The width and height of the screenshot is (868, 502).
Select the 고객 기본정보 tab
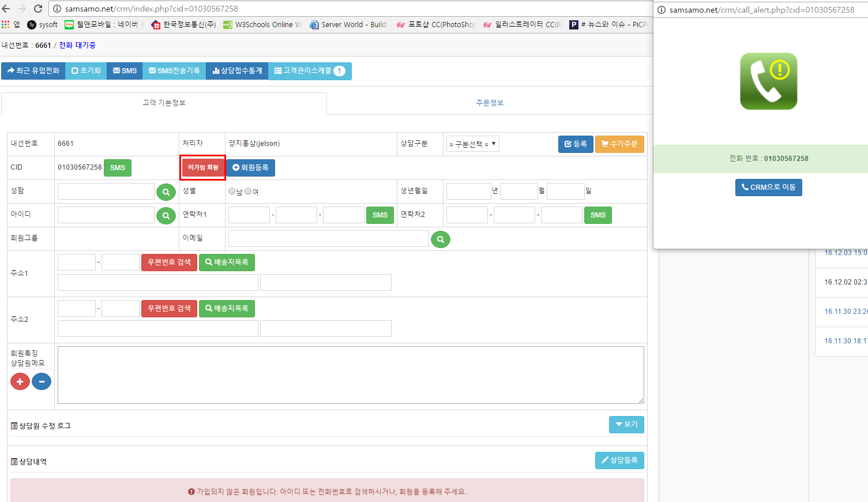pyautogui.click(x=164, y=103)
